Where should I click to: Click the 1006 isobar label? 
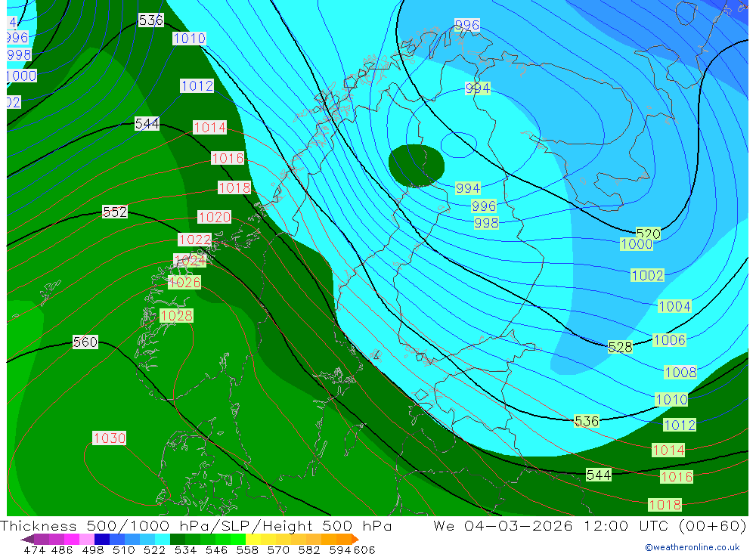pyautogui.click(x=669, y=339)
